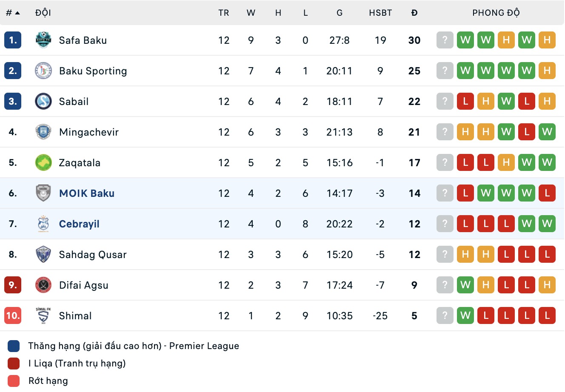Click the red number 10 rank badge
Image resolution: width=565 pixels, height=392 pixels.
coord(13,316)
